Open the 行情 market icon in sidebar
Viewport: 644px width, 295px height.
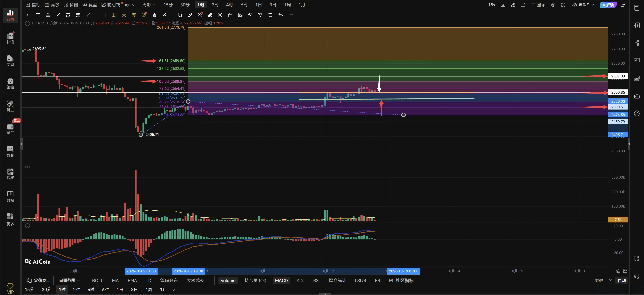[10, 15]
